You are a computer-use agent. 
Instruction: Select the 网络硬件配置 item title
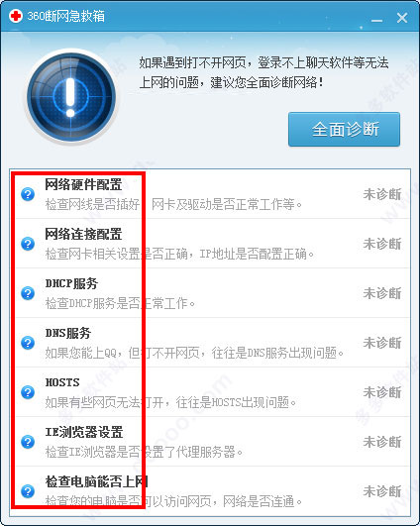83,184
